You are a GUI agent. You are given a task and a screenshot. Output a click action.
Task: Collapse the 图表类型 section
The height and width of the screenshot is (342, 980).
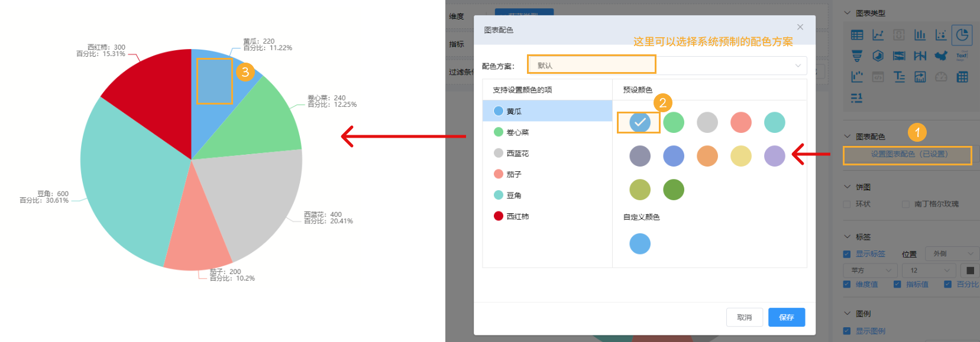[x=847, y=13]
